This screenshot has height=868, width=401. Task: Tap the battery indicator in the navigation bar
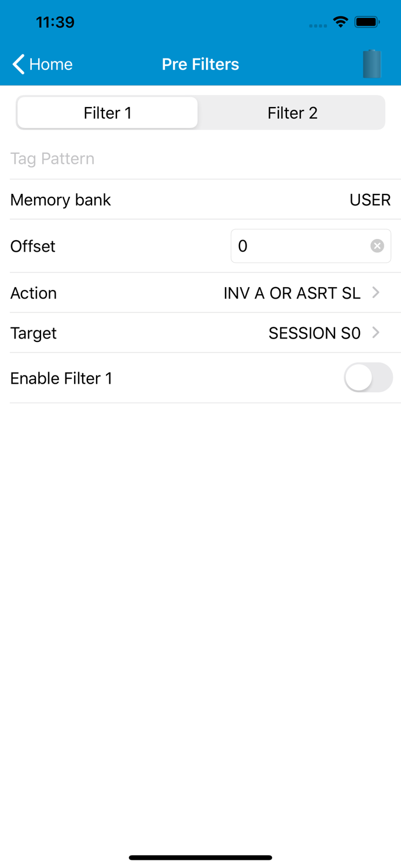[x=372, y=64]
